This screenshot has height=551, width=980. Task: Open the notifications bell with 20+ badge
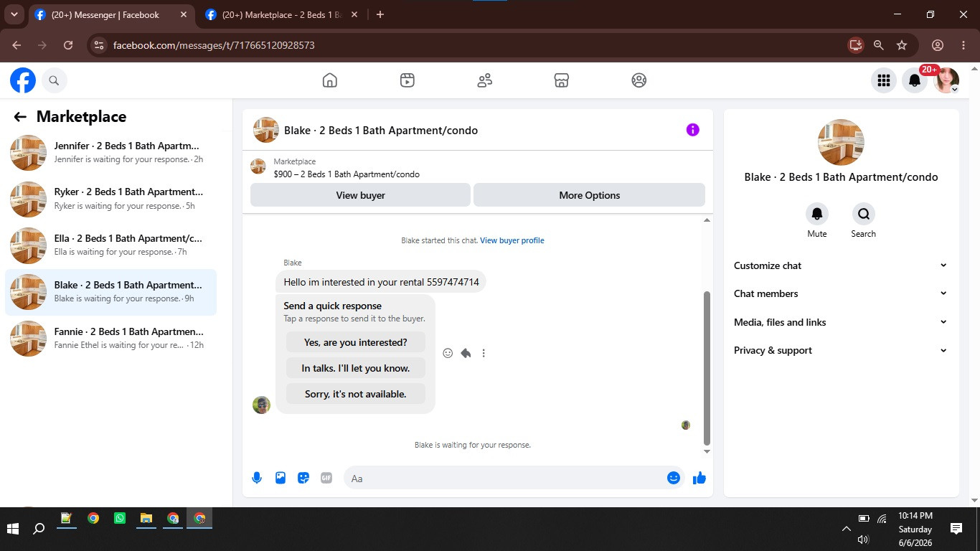[915, 80]
